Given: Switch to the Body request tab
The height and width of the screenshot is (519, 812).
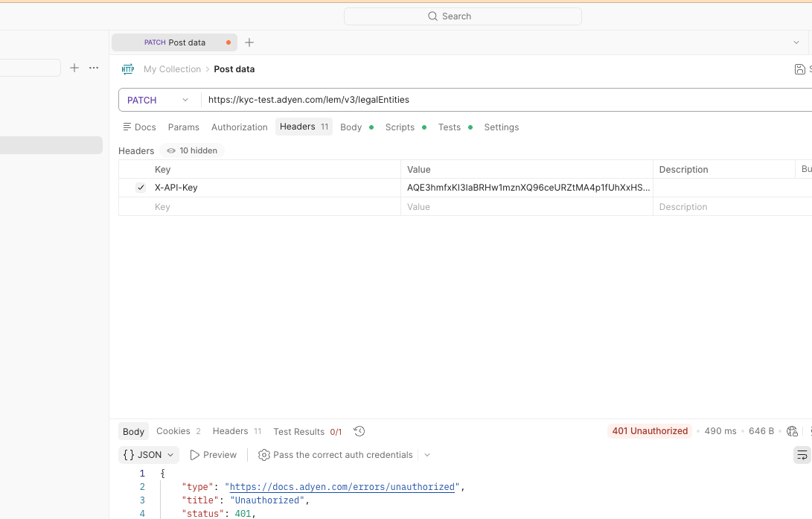Looking at the screenshot, I should pos(351,127).
